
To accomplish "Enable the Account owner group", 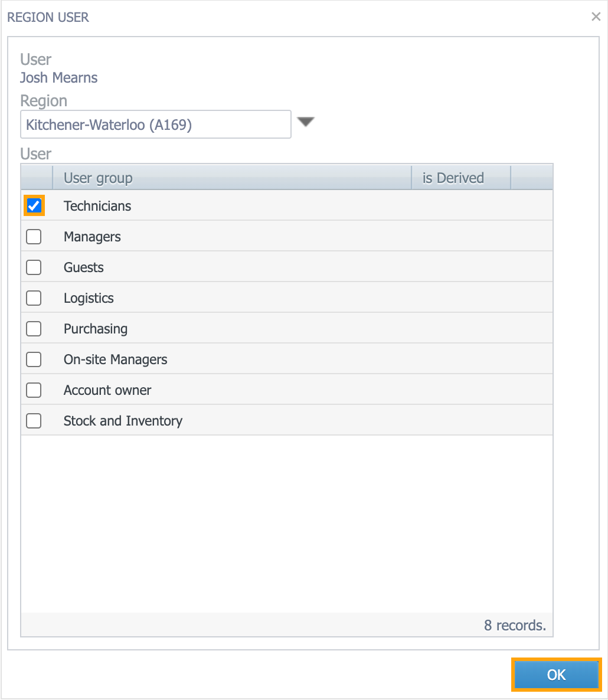I will click(x=34, y=390).
